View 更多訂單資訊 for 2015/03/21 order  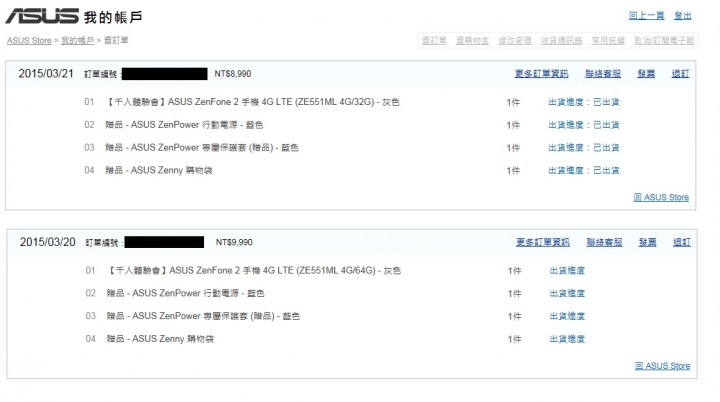point(541,74)
